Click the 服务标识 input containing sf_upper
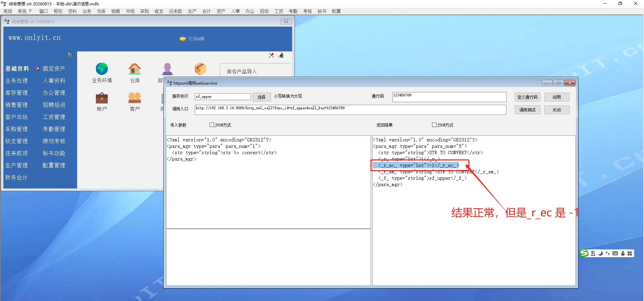644x301 pixels. (x=223, y=97)
